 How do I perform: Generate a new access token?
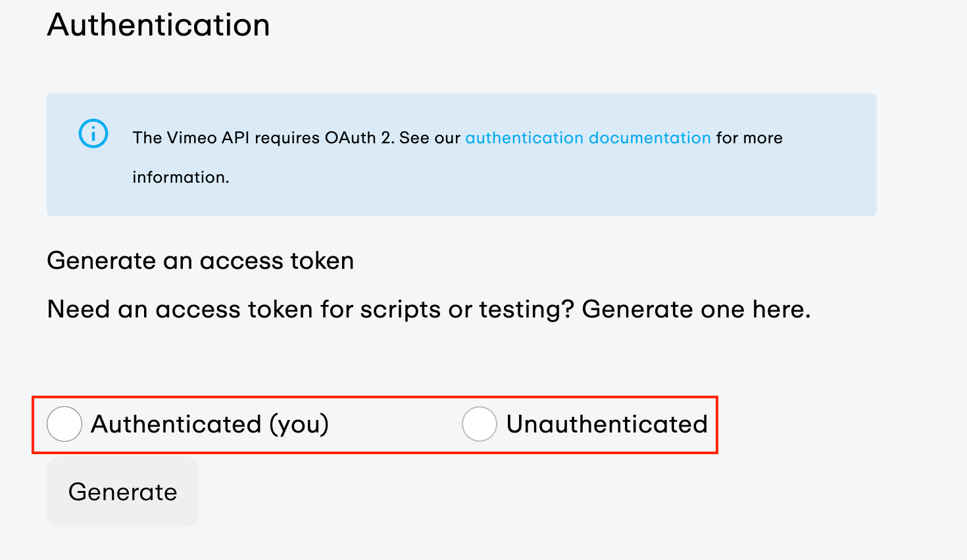point(122,492)
